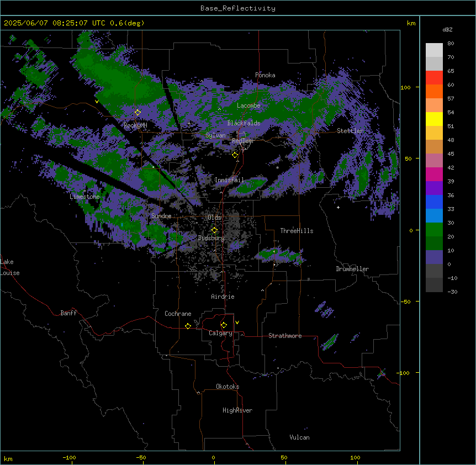Click the yellow V marker northwest of RockyMH
This screenshot has width=476, height=465.
(97, 102)
